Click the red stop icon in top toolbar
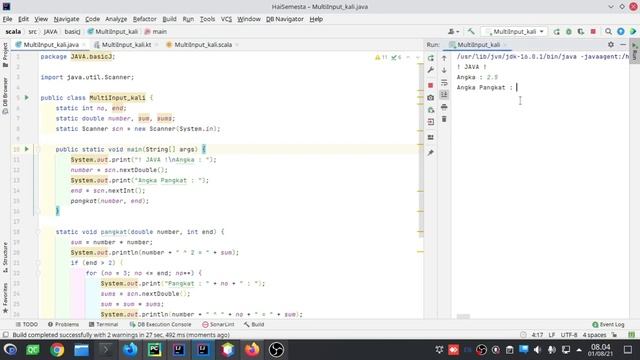The width and height of the screenshot is (640, 360). 593,31
